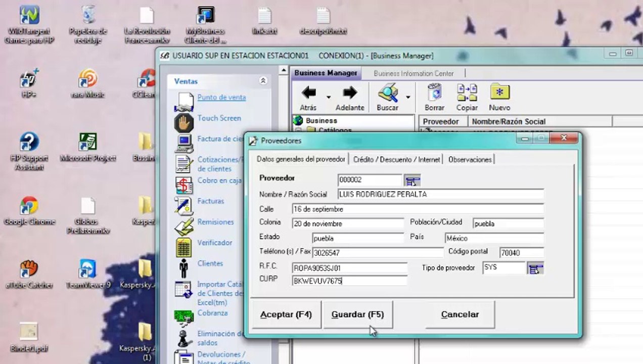Click the Aceptar (F4) button
Image resolution: width=643 pixels, height=364 pixels.
tap(286, 314)
